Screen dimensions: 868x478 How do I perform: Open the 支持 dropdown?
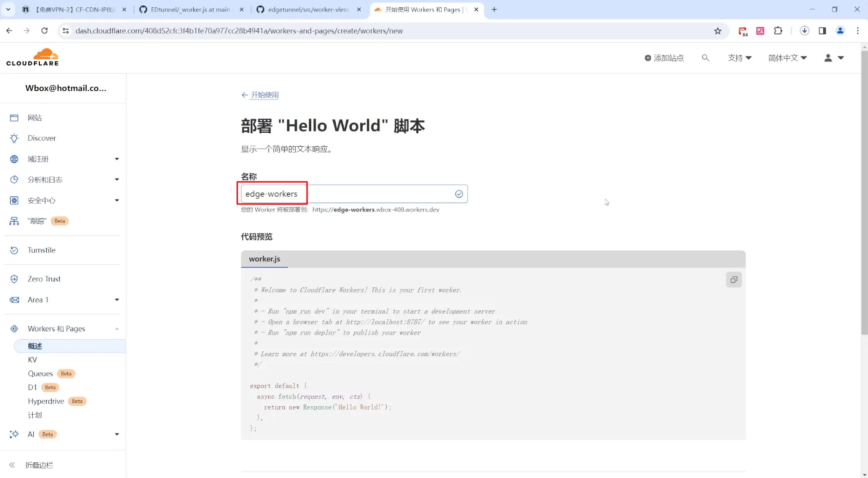coord(739,58)
